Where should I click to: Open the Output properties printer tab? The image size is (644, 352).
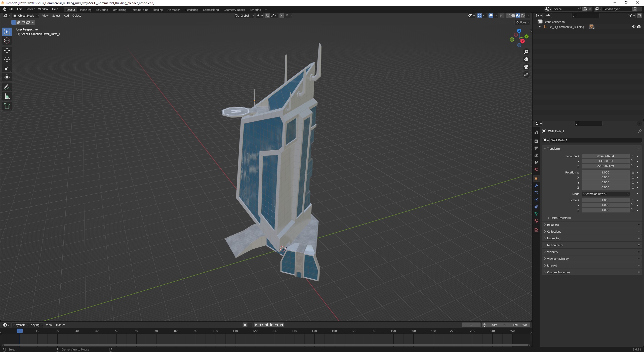point(536,148)
